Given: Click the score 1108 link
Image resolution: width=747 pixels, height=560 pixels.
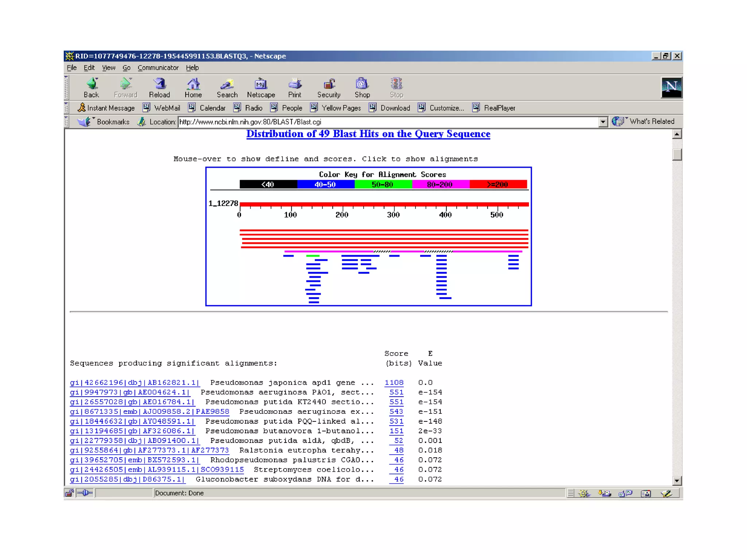Looking at the screenshot, I should [x=394, y=382].
